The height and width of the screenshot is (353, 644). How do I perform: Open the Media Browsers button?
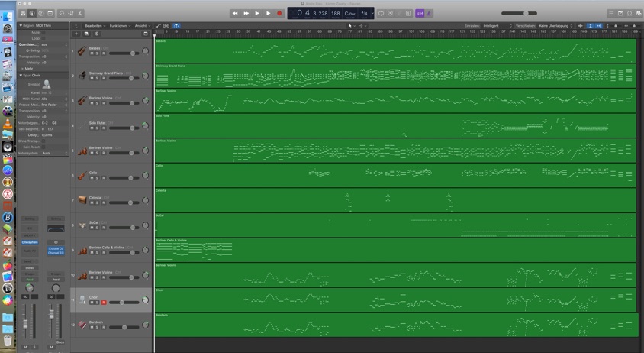pos(638,13)
